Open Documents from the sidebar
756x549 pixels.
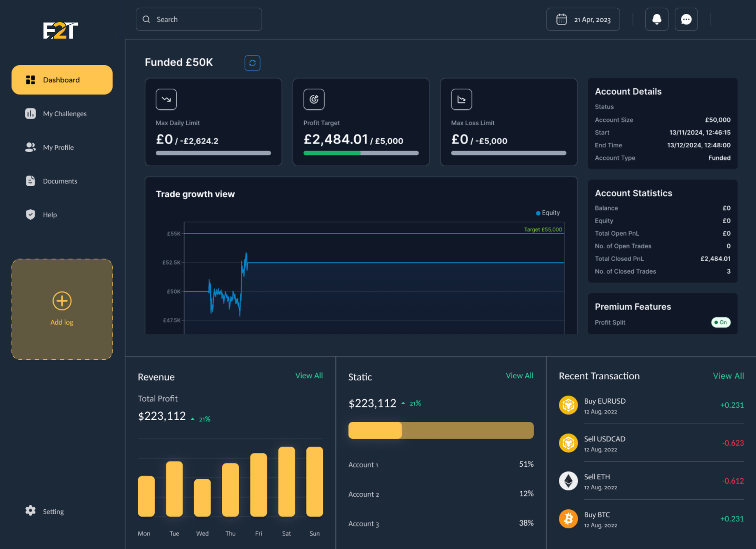point(60,181)
